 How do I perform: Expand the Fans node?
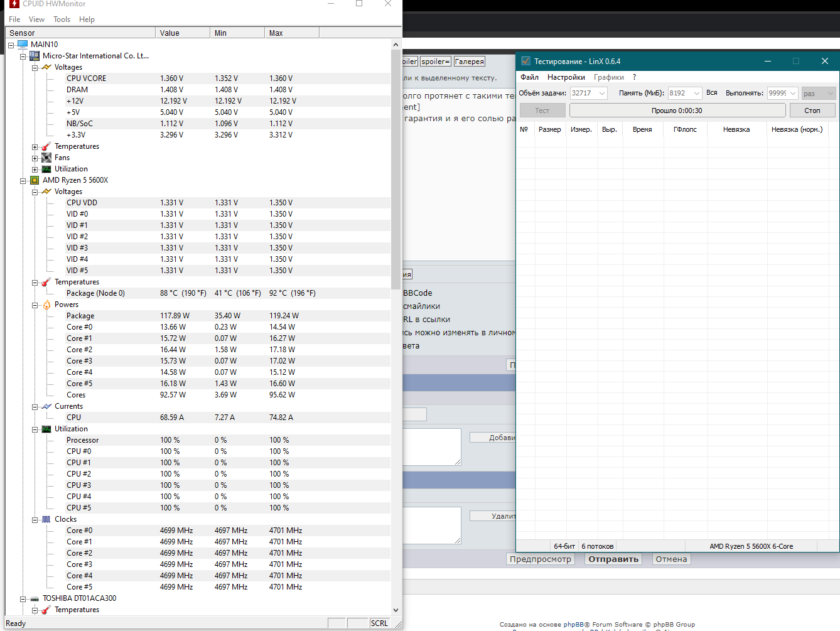[x=35, y=158]
